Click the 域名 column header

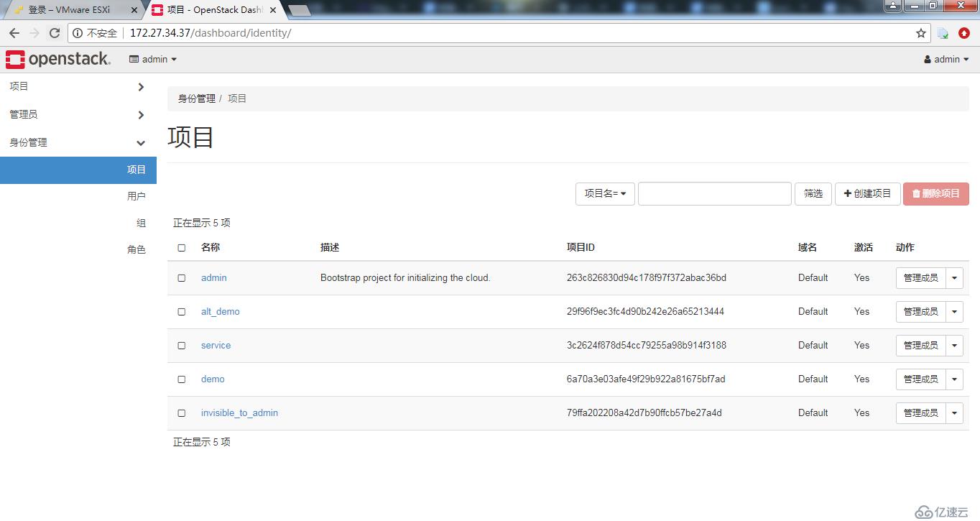click(x=808, y=247)
